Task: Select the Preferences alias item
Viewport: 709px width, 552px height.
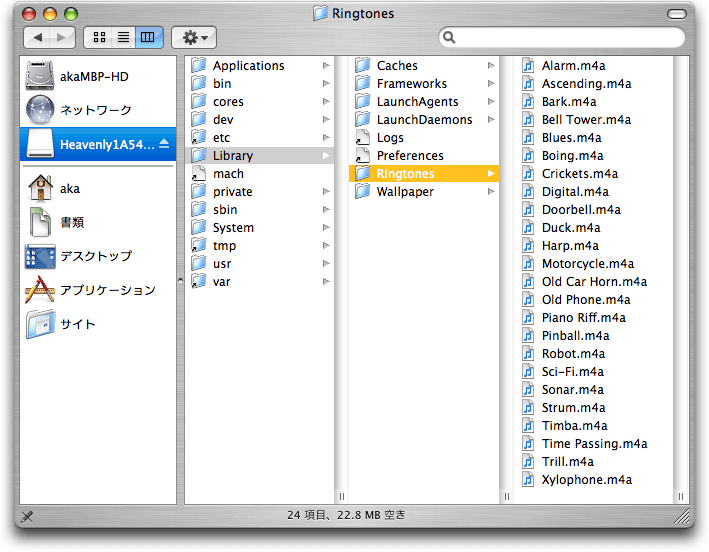Action: click(x=410, y=156)
